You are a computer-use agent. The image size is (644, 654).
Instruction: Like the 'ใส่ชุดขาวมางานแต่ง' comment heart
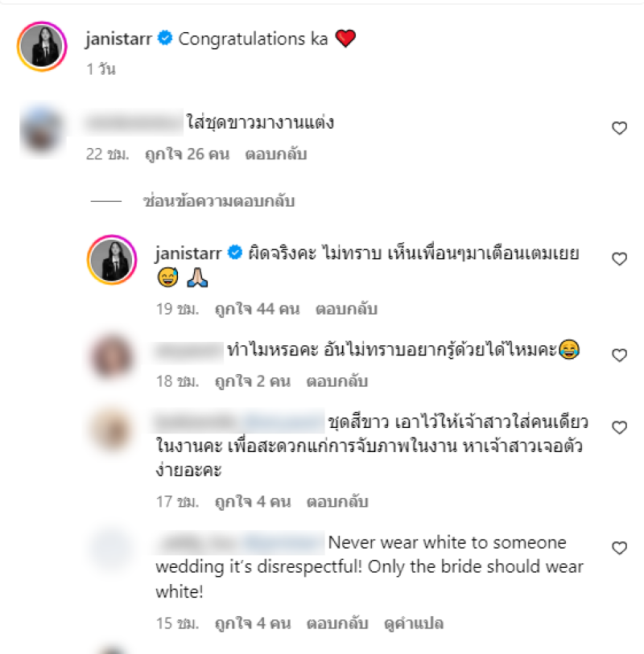pos(619,128)
